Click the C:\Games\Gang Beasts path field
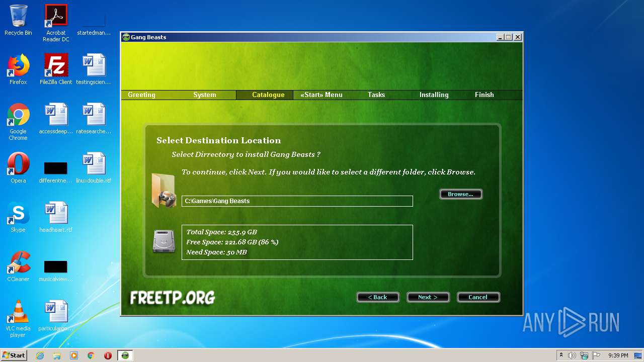 tap(297, 201)
